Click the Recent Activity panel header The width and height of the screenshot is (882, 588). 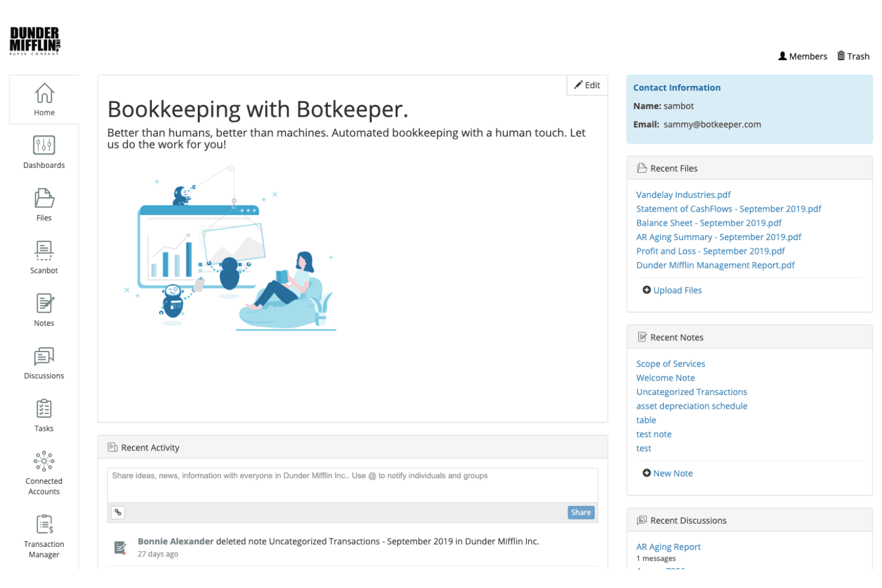[353, 447]
